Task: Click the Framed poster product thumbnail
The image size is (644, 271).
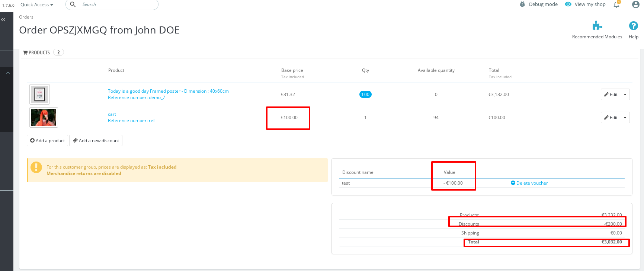Action: (39, 94)
